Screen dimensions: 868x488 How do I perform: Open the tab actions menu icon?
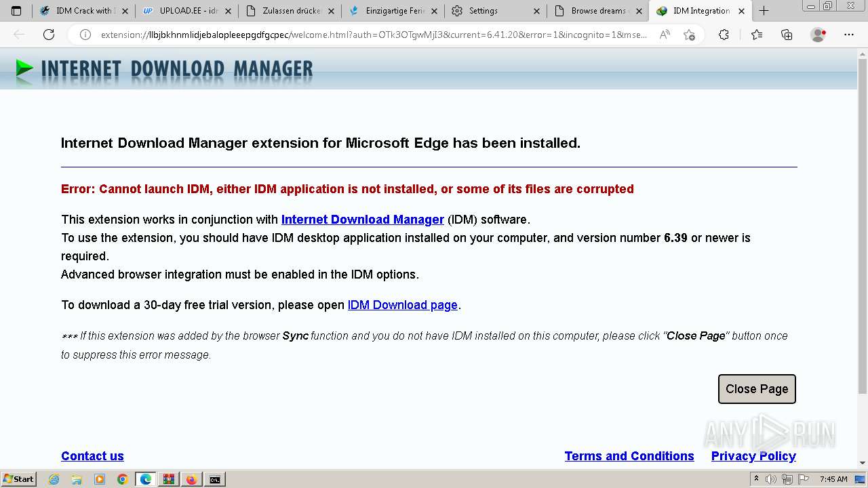16,11
